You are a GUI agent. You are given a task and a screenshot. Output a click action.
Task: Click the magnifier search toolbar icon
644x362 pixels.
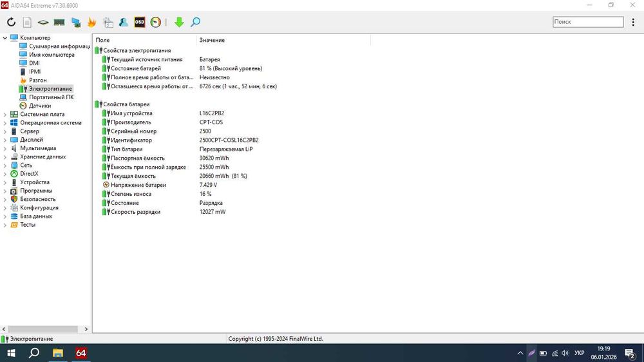click(196, 22)
